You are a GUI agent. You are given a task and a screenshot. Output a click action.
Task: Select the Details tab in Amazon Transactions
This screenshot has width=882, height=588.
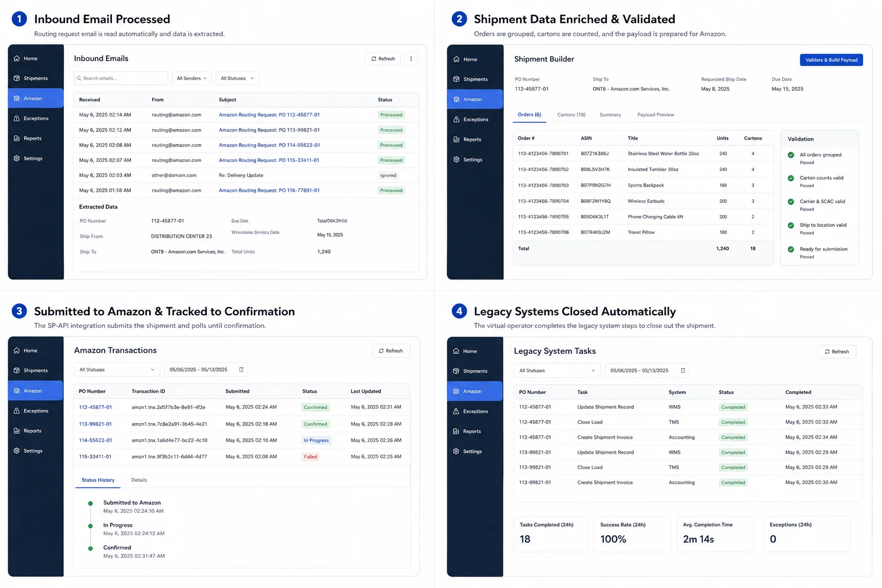(x=139, y=480)
